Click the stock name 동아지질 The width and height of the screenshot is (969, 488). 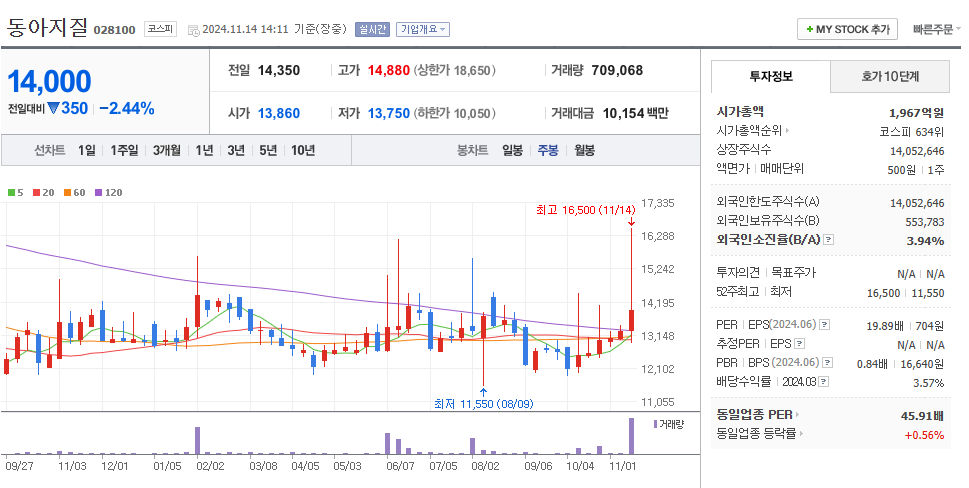click(47, 28)
